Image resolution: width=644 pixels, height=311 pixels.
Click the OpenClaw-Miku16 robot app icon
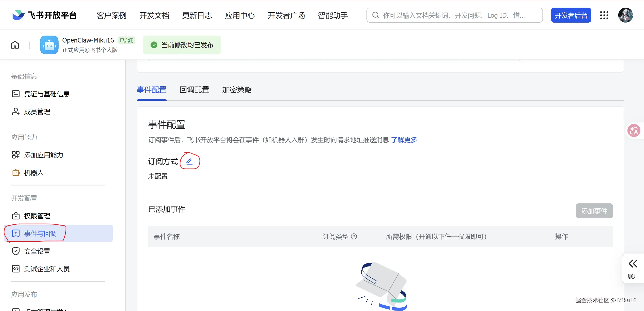point(49,45)
